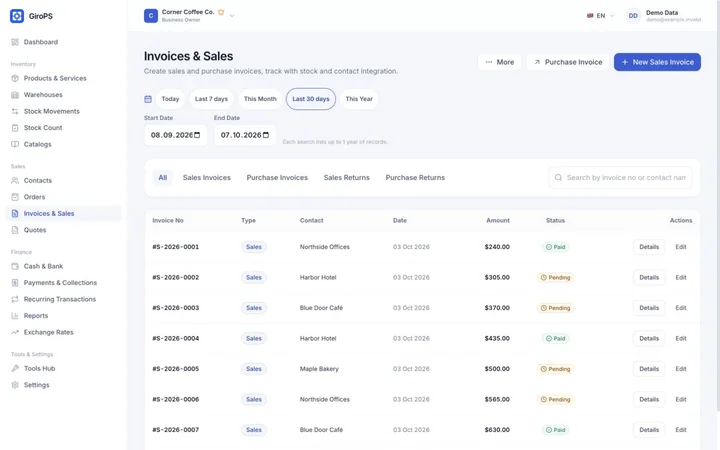Switch to the Purchase Invoices tab
This screenshot has width=720, height=450.
tap(277, 178)
